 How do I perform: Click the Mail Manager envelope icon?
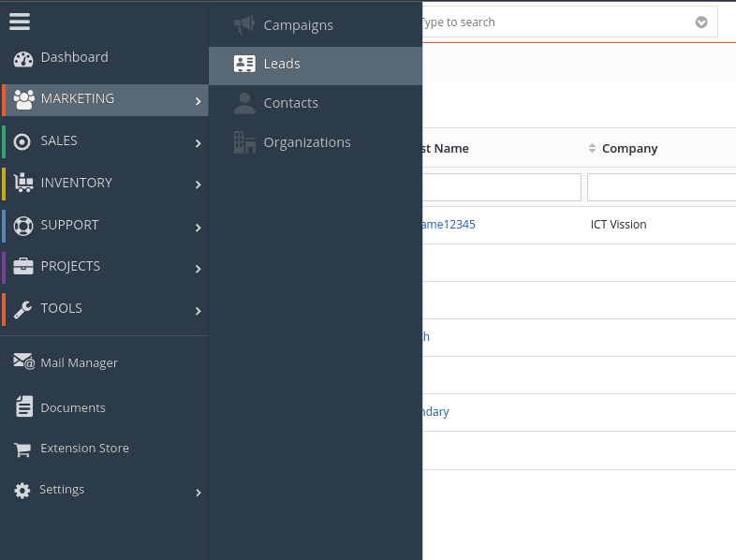23,362
